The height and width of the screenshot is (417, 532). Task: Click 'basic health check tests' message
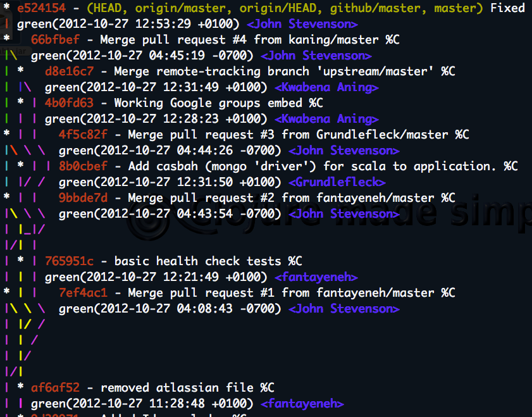(x=197, y=261)
